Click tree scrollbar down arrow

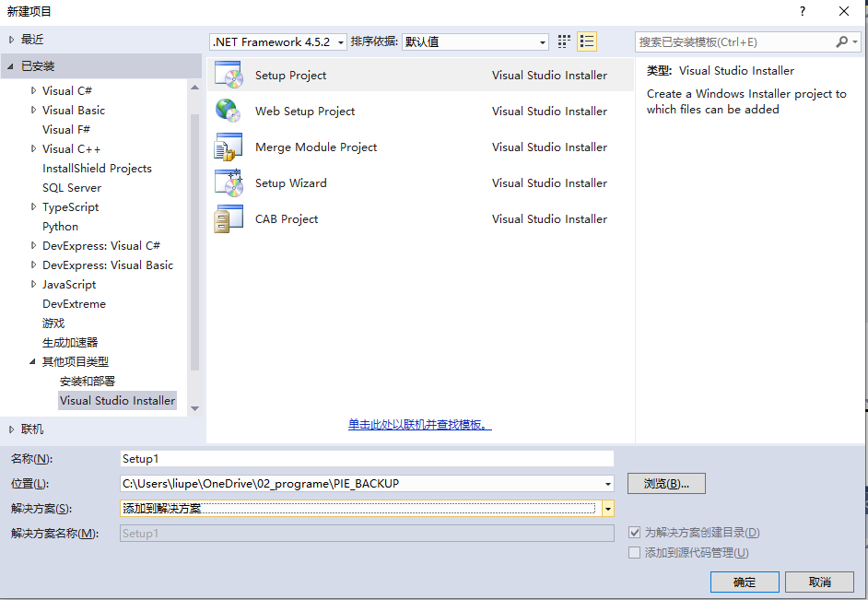pos(194,408)
